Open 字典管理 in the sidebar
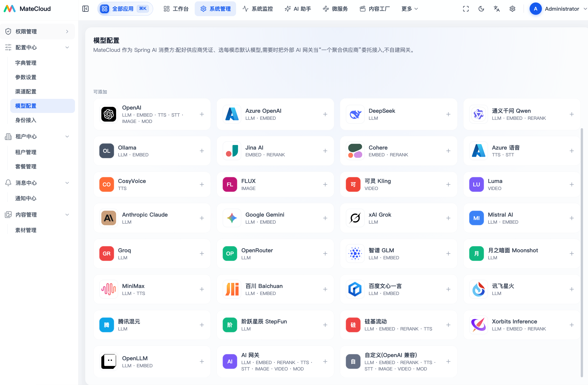The height and width of the screenshot is (385, 588). 42,63
